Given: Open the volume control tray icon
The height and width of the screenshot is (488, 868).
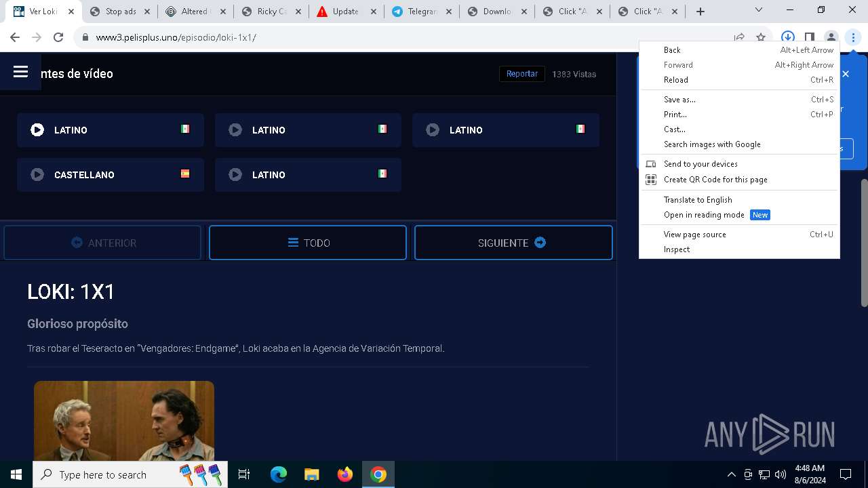Looking at the screenshot, I should 781,474.
